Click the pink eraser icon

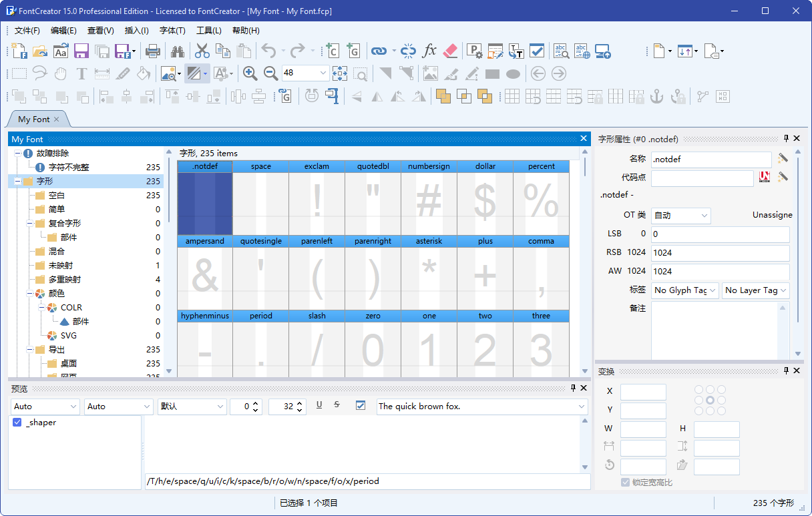(450, 51)
